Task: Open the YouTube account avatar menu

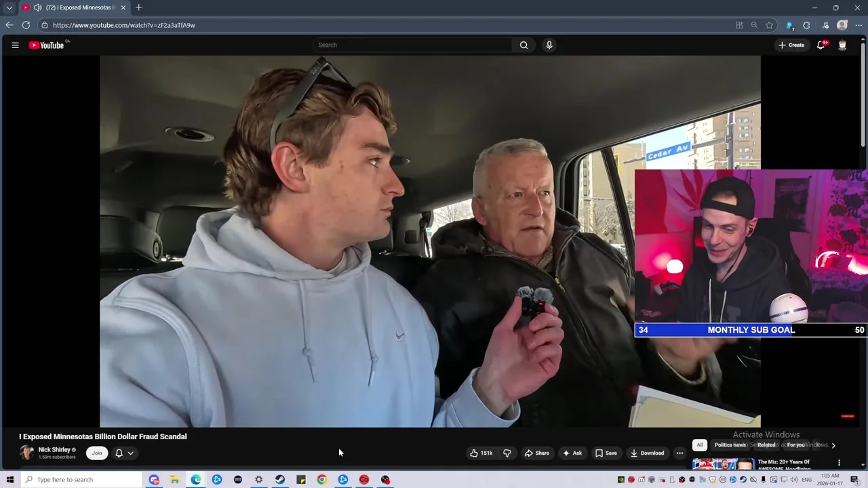Action: click(842, 45)
